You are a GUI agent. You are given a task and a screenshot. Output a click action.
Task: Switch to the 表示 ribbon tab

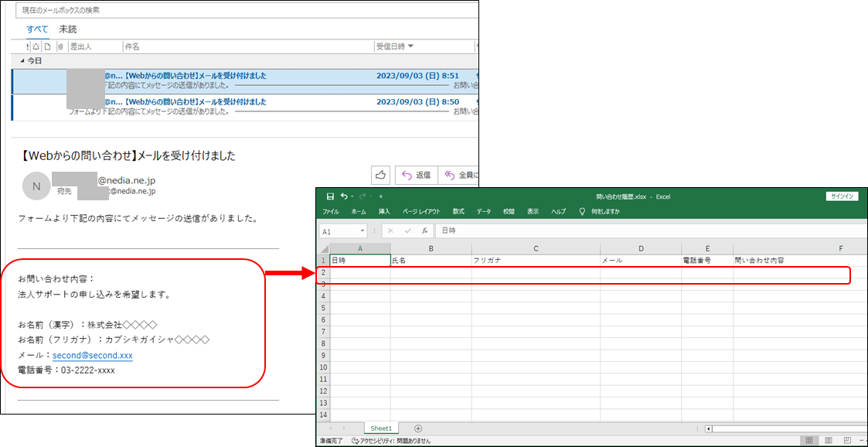tap(533, 212)
